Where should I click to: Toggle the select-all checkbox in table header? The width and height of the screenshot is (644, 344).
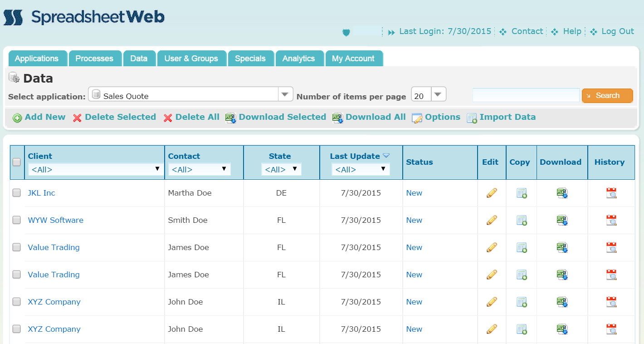[16, 162]
